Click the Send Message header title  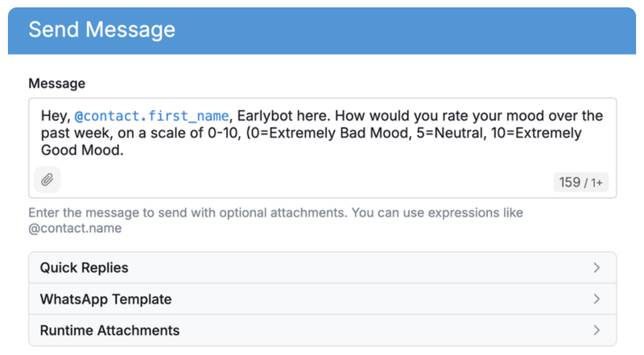tap(102, 30)
